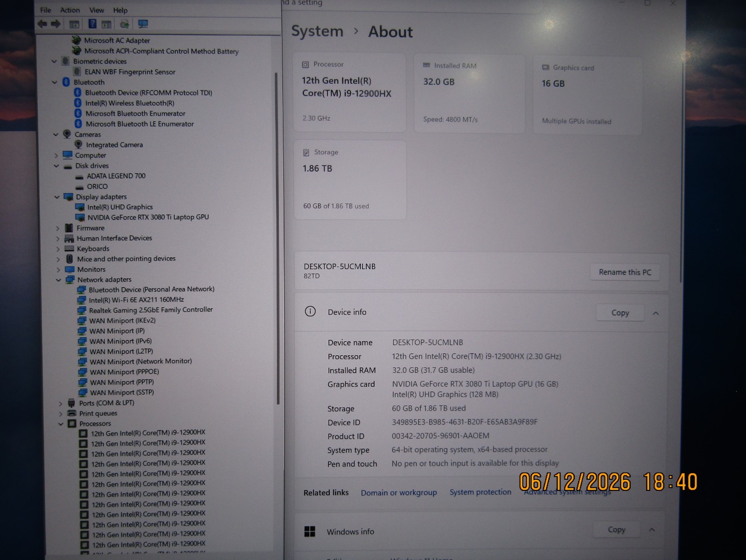
Task: Select the Microsoft AC Adapter icon
Action: point(77,40)
